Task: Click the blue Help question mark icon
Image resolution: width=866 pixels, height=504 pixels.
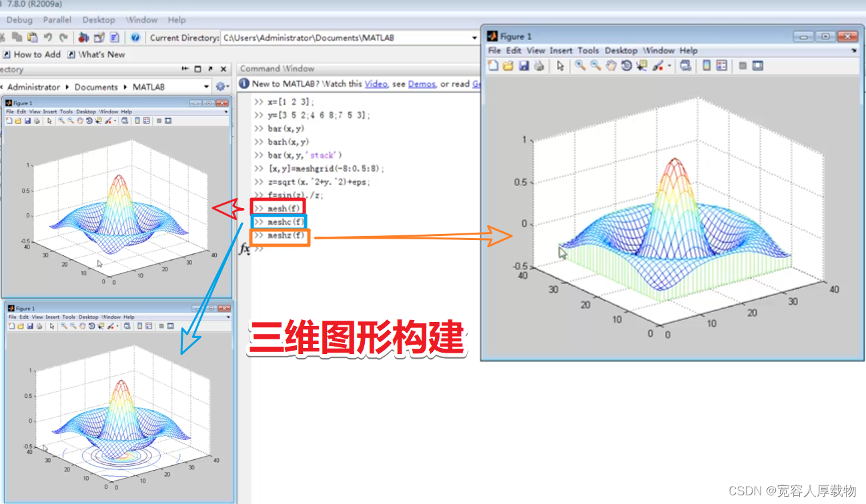Action: point(135,37)
